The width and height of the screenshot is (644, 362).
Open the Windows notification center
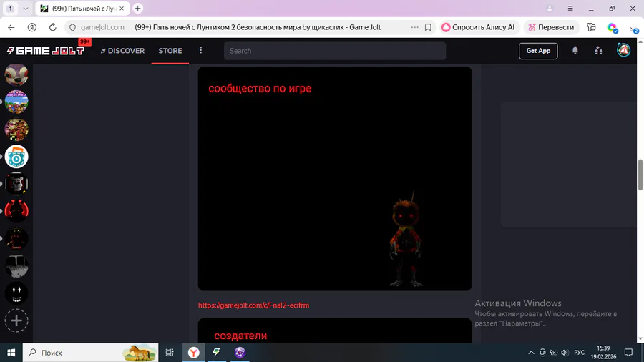628,353
